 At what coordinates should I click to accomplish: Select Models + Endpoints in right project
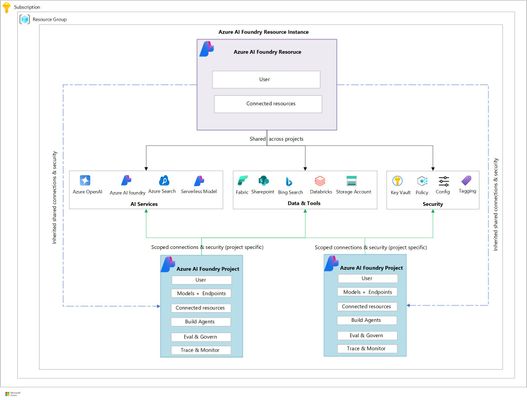(367, 292)
